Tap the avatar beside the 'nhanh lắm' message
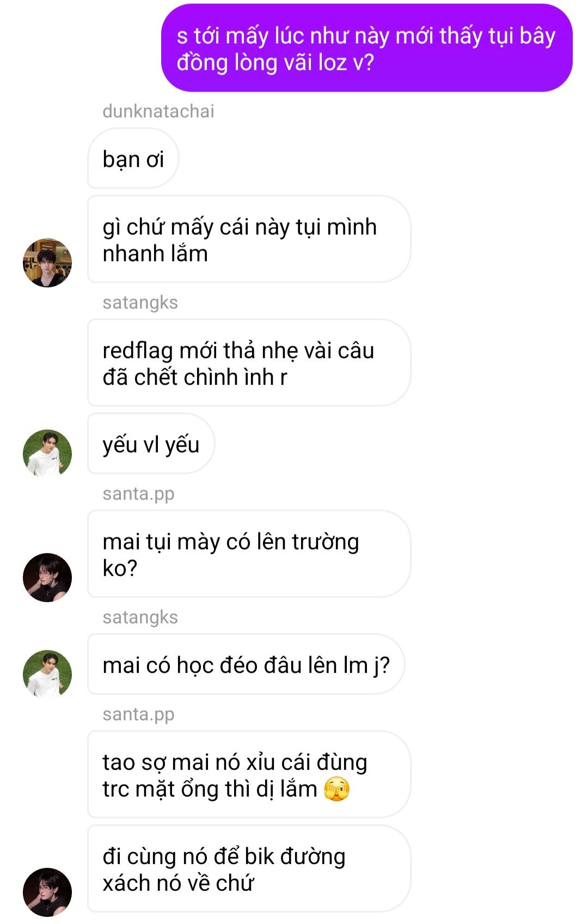588x924 pixels. [47, 262]
